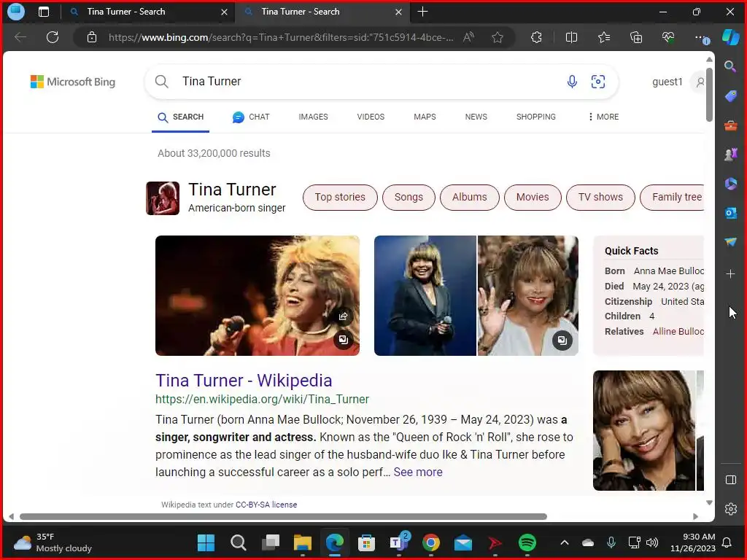Click the TV shows pill

[600, 197]
